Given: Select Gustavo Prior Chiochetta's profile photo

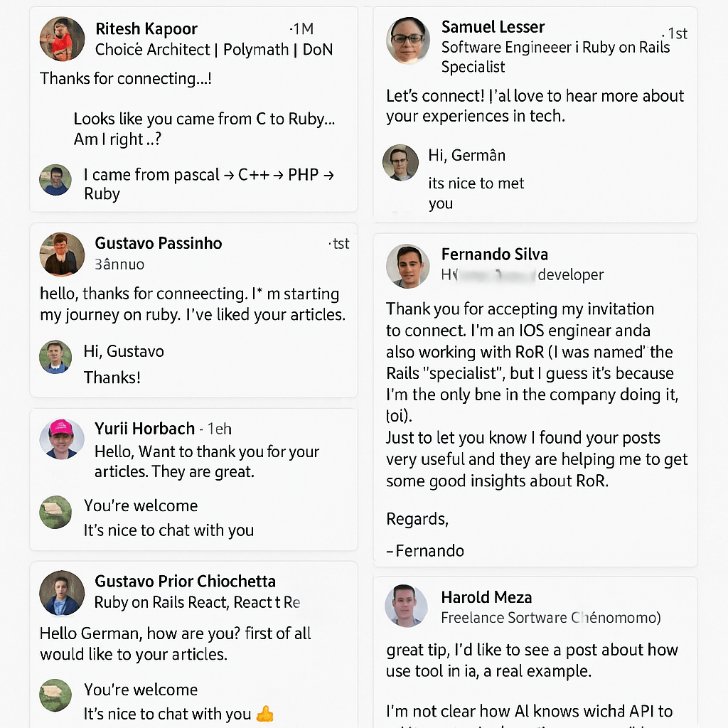Looking at the screenshot, I should [x=61, y=592].
